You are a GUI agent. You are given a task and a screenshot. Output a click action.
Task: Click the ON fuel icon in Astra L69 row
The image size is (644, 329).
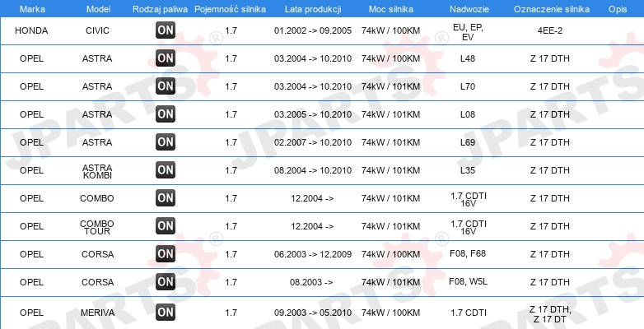[165, 142]
